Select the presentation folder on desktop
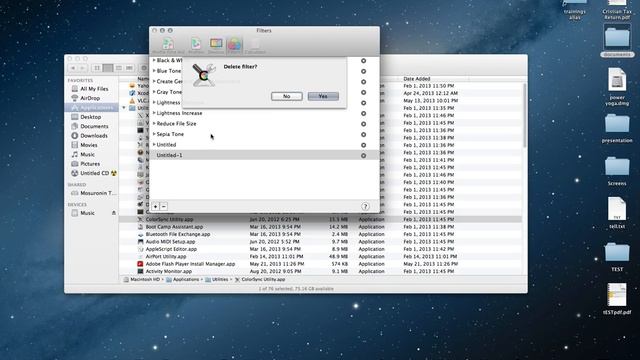The width and height of the screenshot is (640, 360). point(617,128)
